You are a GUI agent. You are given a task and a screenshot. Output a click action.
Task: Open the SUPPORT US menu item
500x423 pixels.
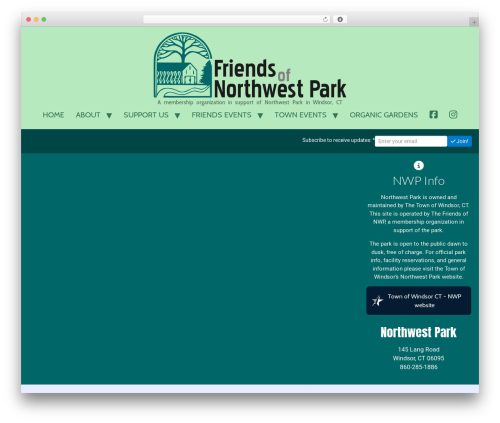pos(146,115)
